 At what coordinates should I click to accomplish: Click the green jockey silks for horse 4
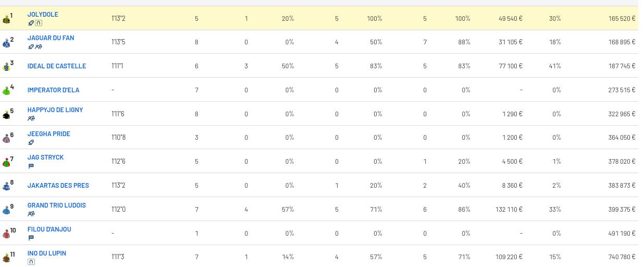[6, 91]
